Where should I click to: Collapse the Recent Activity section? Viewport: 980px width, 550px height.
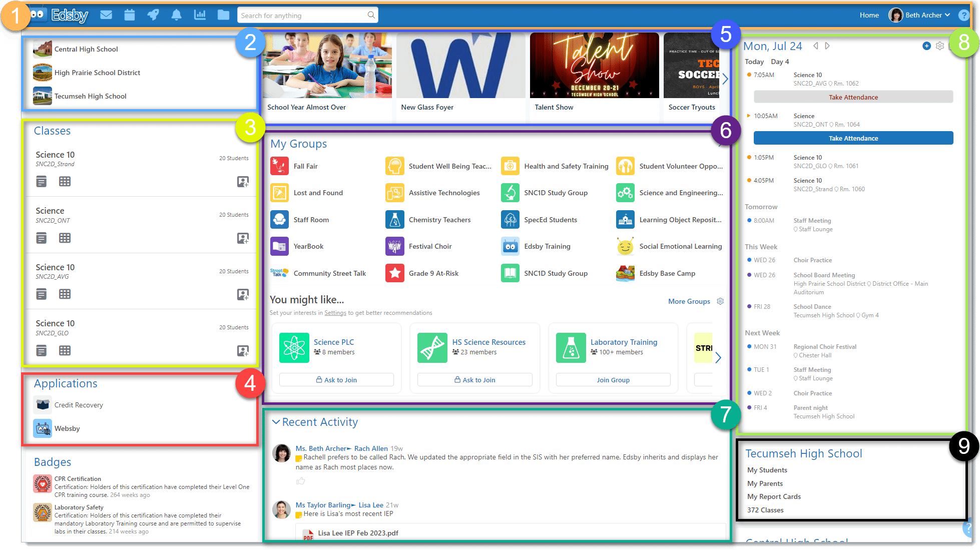(x=276, y=422)
